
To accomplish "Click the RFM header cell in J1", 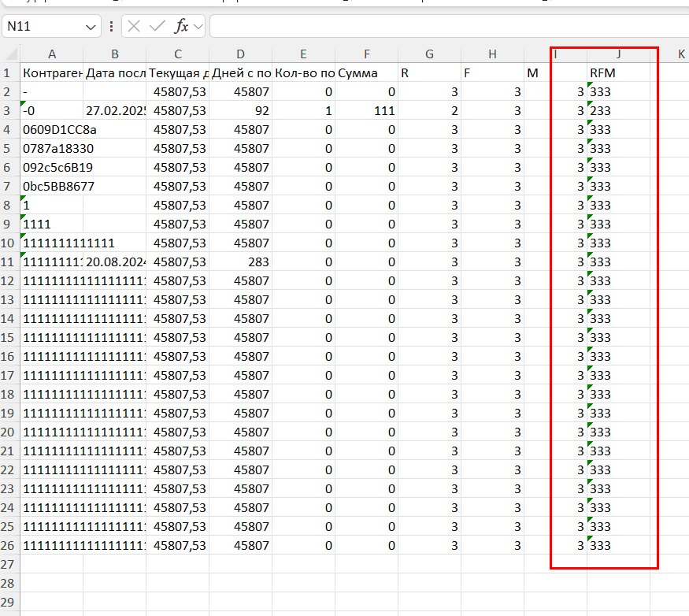I will click(618, 73).
